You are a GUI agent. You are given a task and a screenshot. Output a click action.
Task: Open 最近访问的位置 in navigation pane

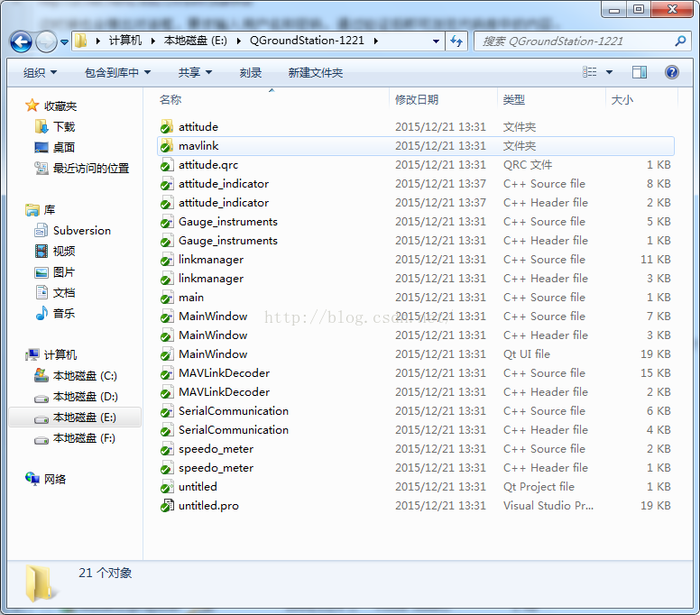click(91, 169)
